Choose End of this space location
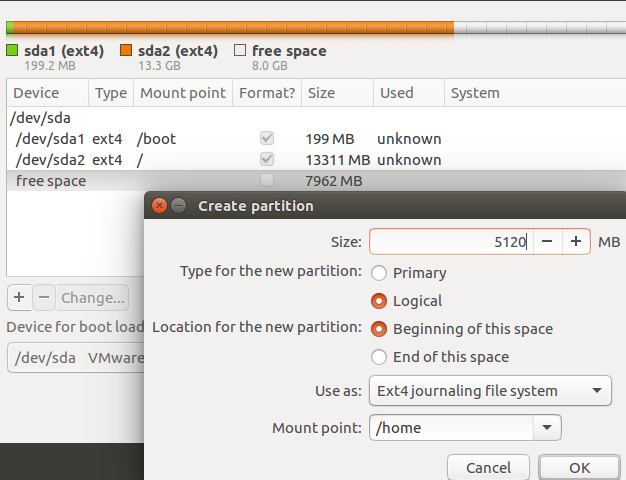 pyautogui.click(x=380, y=357)
